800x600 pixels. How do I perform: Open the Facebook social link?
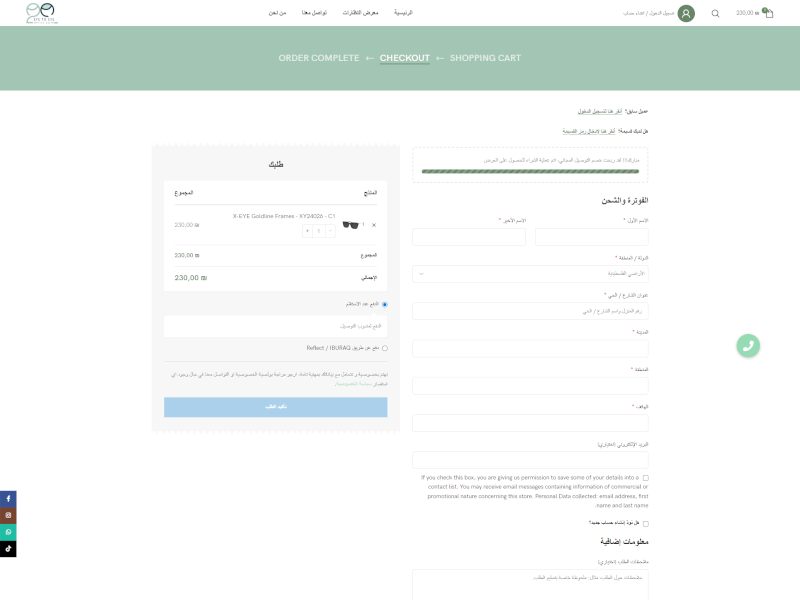(8, 498)
